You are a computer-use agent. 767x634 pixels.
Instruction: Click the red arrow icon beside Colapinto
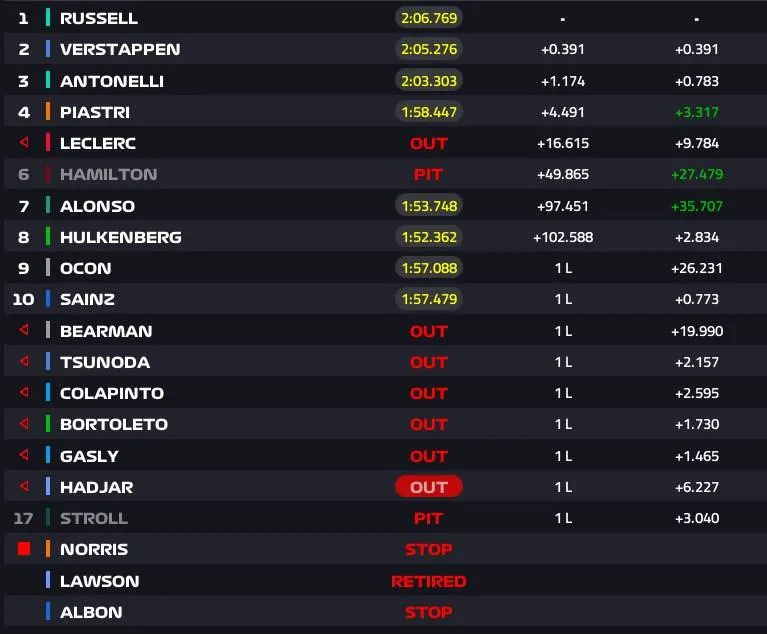click(24, 392)
